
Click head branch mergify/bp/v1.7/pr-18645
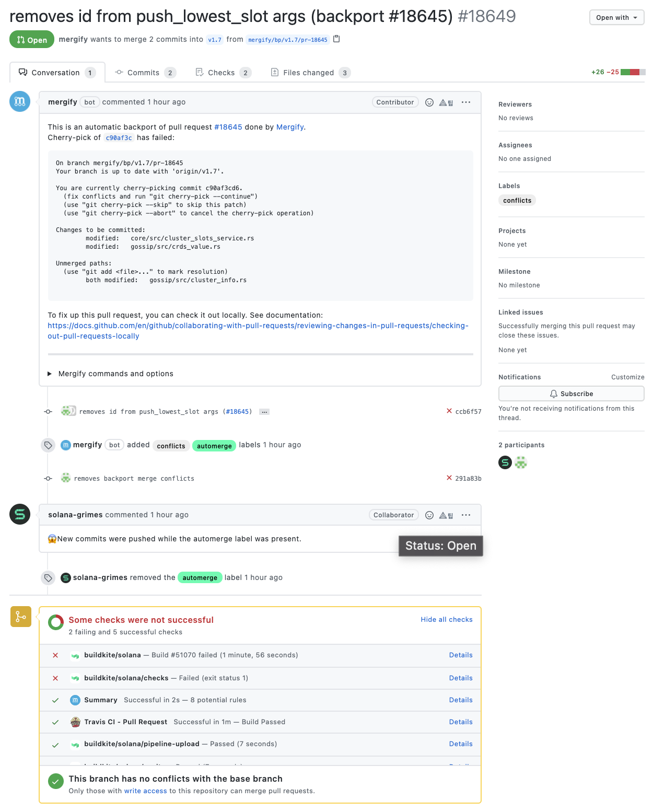pos(288,40)
